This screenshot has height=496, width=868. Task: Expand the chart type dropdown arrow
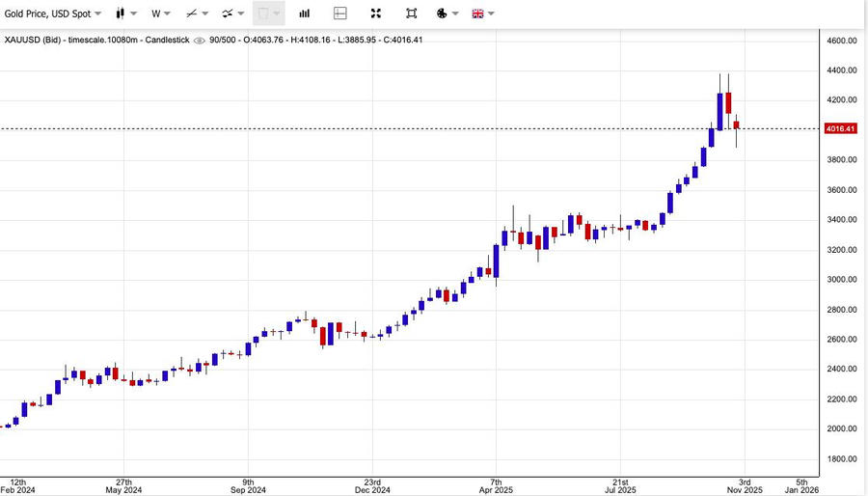point(133,14)
